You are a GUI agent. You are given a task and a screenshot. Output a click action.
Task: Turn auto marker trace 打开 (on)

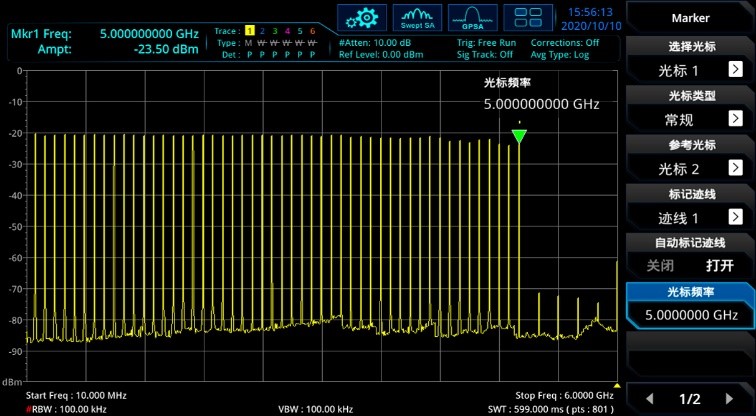click(x=720, y=266)
